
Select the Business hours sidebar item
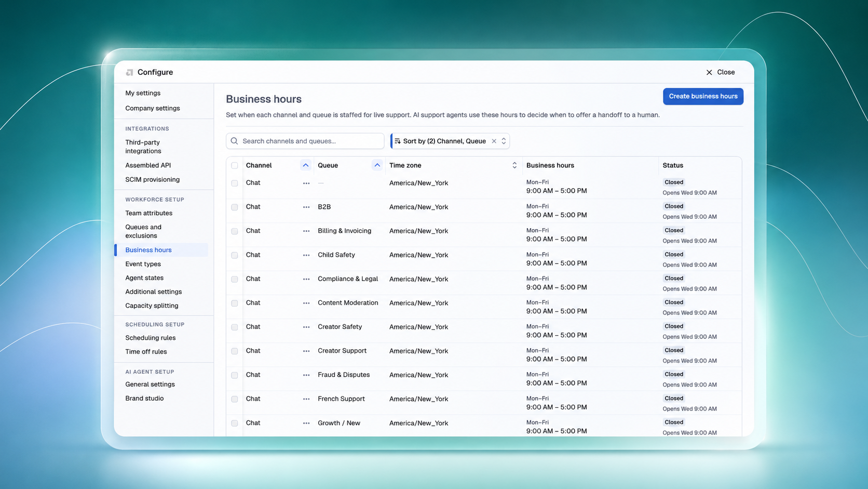click(x=161, y=250)
